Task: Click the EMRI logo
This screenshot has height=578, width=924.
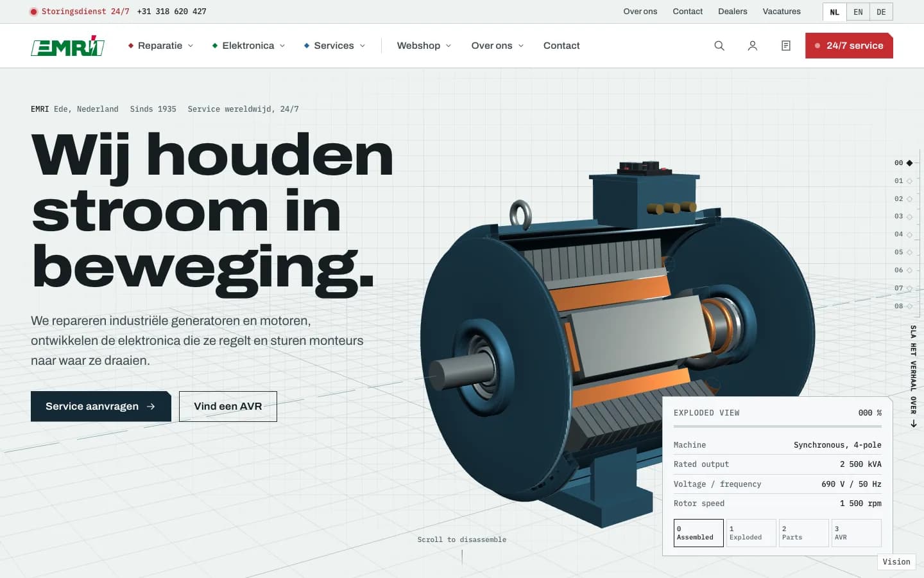Action: [68, 46]
